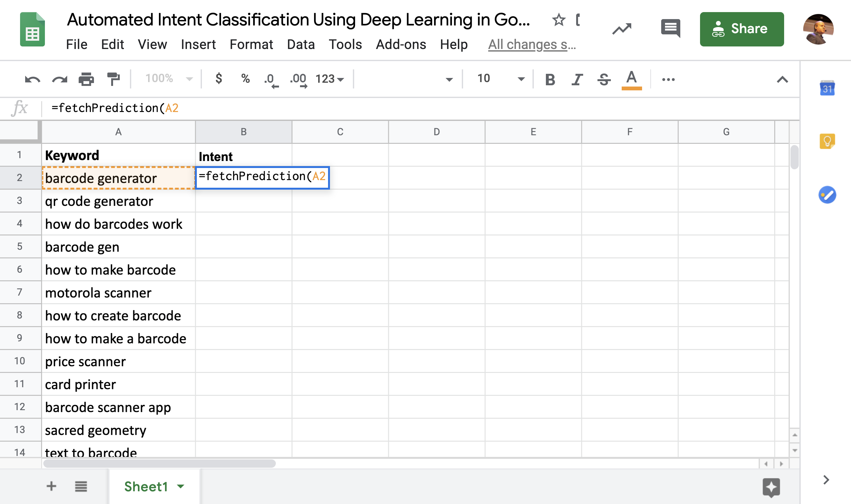
Task: Open the text color picker
Action: pyautogui.click(x=631, y=80)
